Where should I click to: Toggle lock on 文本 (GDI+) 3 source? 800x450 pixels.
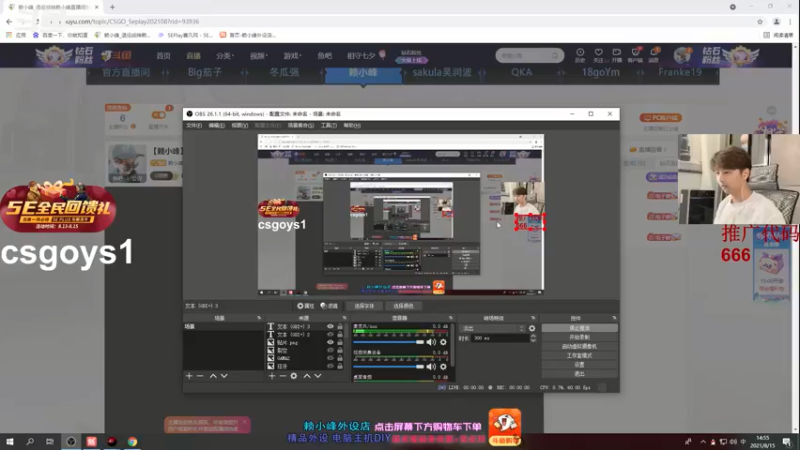340,327
